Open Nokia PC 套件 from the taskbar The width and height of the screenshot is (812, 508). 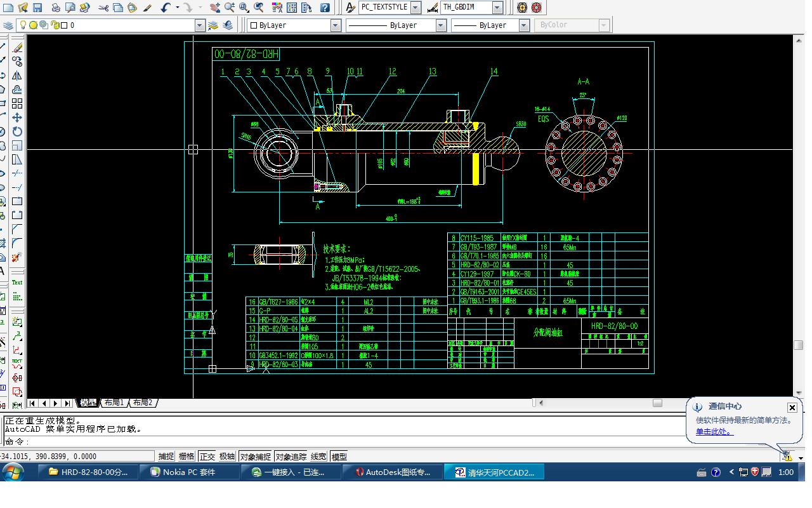(189, 472)
